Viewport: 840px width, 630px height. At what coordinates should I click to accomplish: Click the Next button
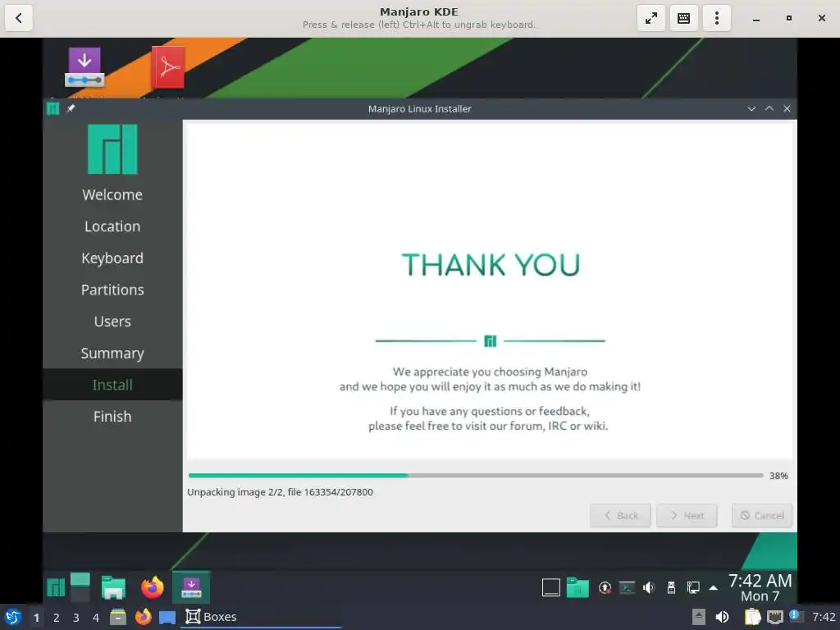(x=687, y=515)
